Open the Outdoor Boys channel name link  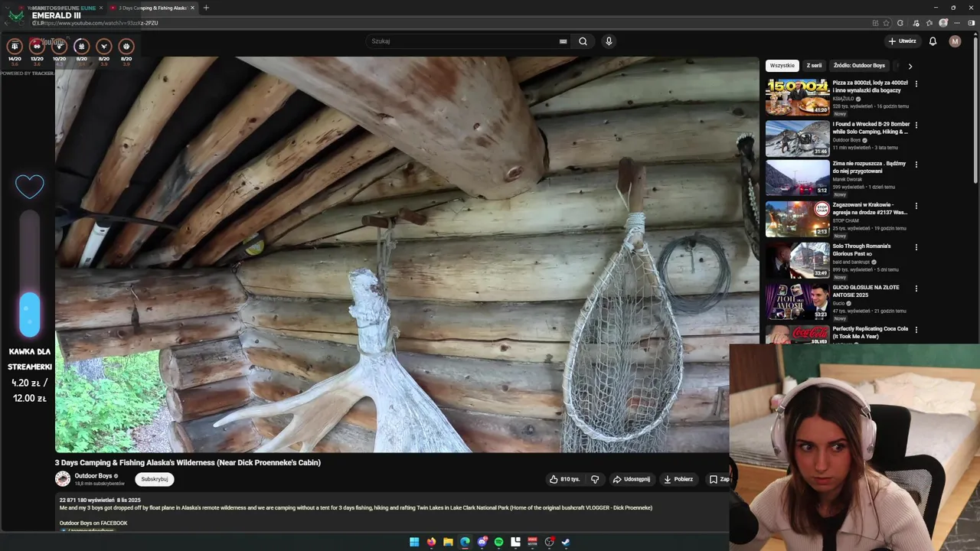click(x=93, y=476)
